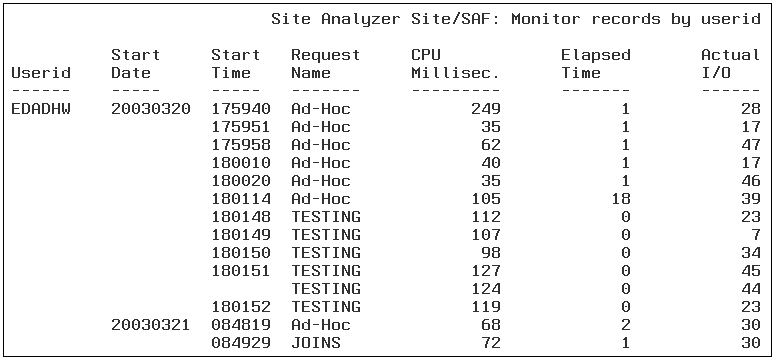
Task: Select start time 084819
Action: pyautogui.click(x=241, y=325)
